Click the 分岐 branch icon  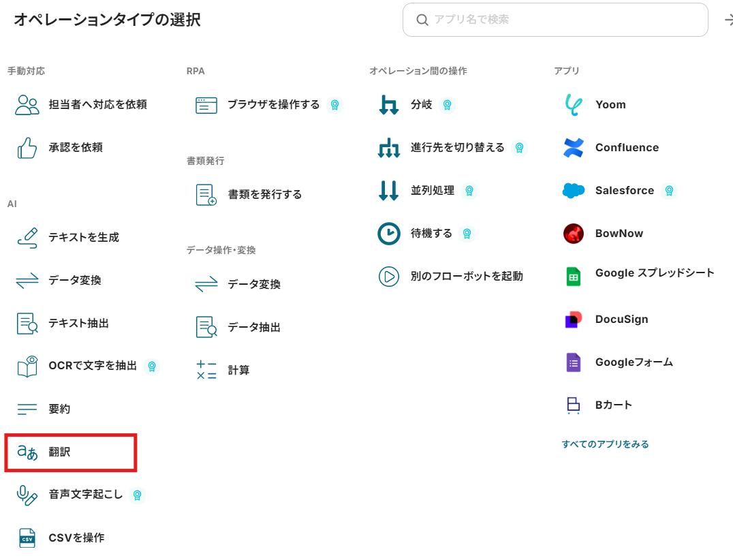pos(388,105)
